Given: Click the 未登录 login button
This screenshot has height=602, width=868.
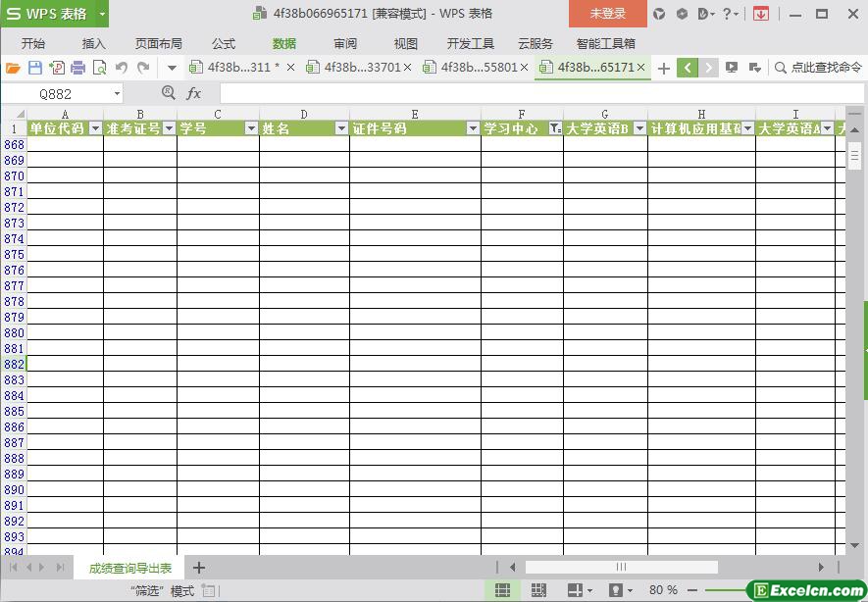Looking at the screenshot, I should point(608,14).
